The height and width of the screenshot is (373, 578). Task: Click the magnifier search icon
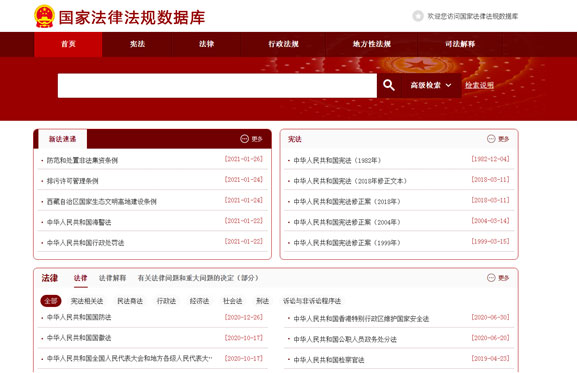pos(389,85)
